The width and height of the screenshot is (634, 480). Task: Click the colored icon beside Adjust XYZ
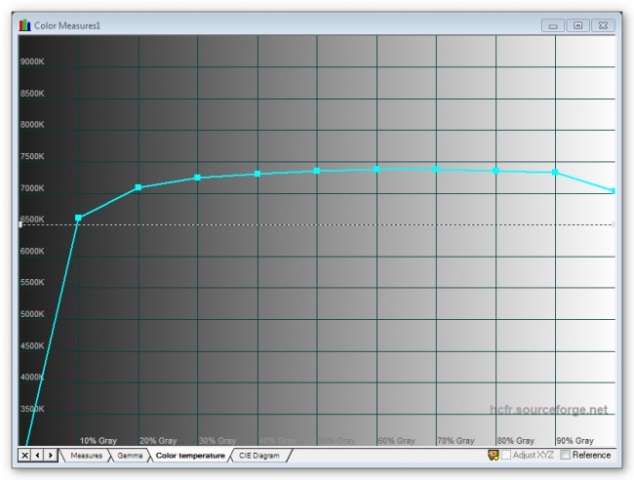pyautogui.click(x=493, y=455)
